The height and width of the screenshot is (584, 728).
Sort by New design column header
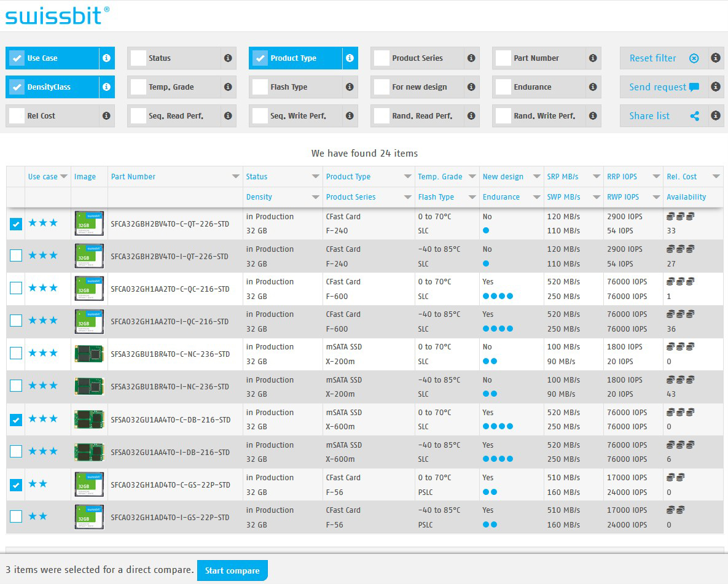[503, 176]
